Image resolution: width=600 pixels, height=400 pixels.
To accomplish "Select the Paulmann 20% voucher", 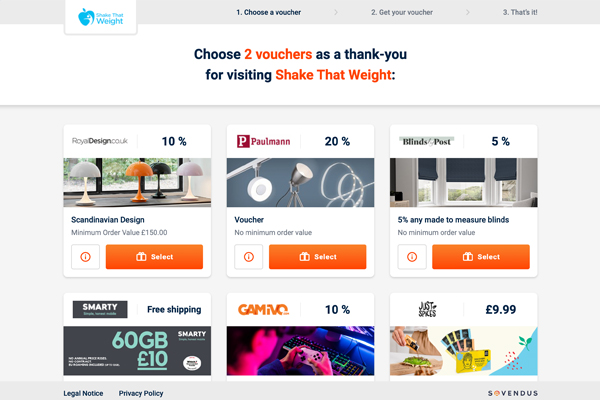I will (318, 257).
